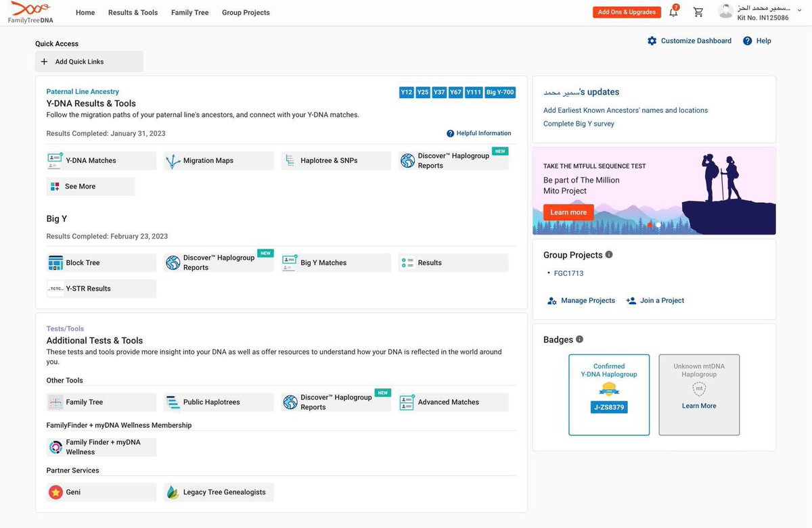Screen dimensions: 812x528
Task: Click the Y-DNA Discover Haplogroup Reports globe icon
Action: coord(407,161)
